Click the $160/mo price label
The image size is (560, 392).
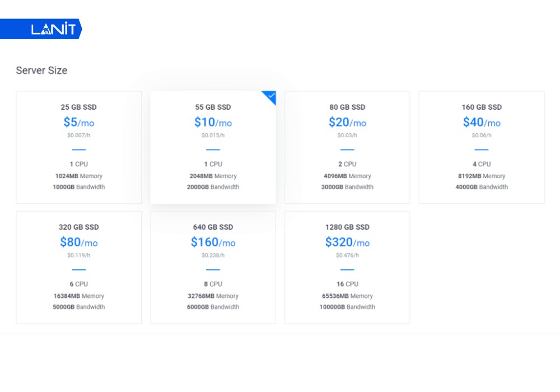pos(213,242)
